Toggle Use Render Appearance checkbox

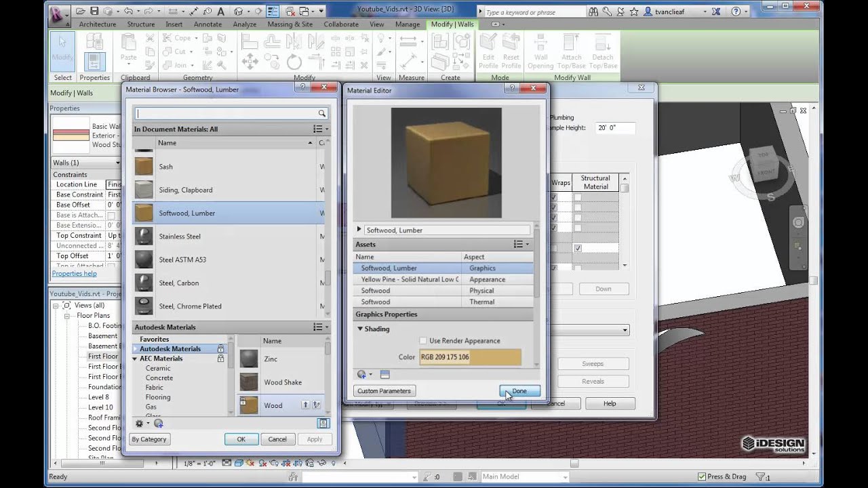(423, 341)
